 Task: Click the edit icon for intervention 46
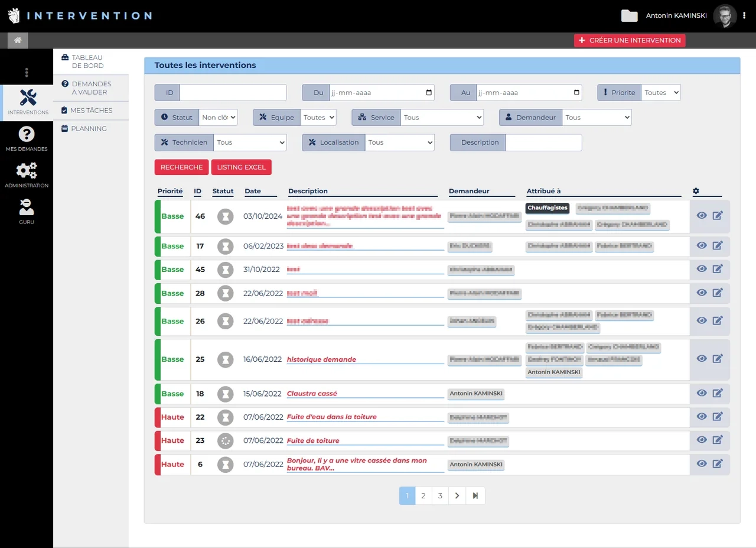pyautogui.click(x=718, y=215)
